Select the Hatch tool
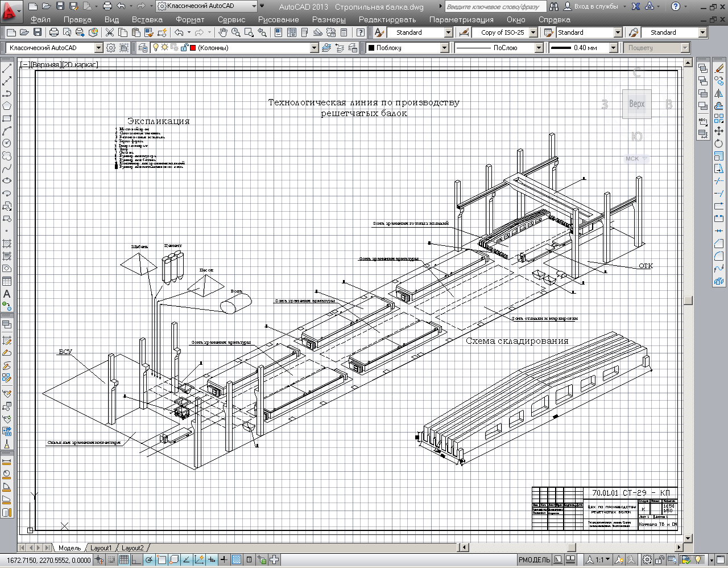728x568 pixels. (7, 244)
